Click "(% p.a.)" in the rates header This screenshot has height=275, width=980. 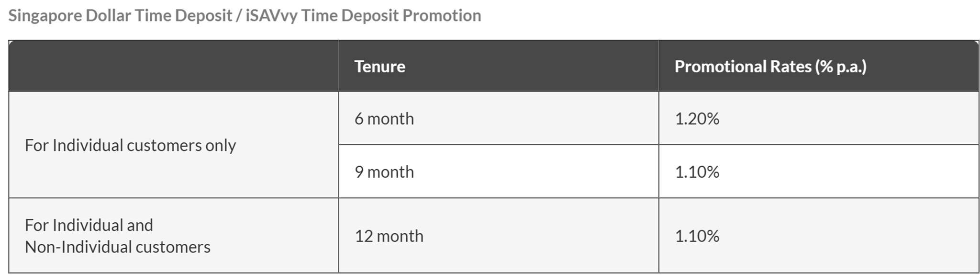pyautogui.click(x=841, y=67)
